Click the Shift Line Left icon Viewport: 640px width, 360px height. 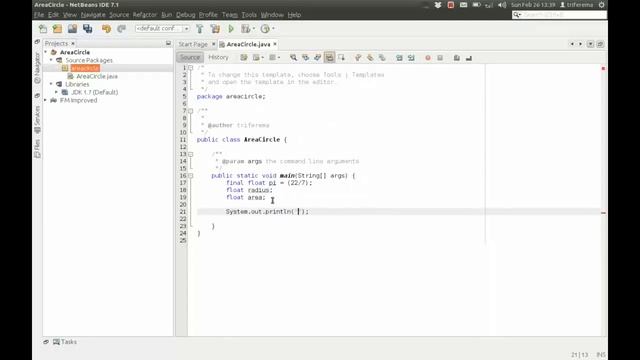coord(399,58)
